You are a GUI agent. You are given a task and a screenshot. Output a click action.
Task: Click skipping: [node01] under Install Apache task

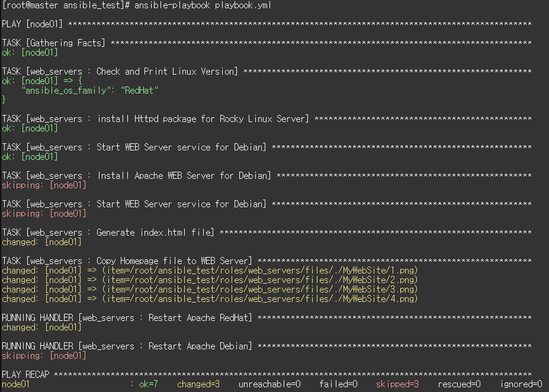pos(44,185)
